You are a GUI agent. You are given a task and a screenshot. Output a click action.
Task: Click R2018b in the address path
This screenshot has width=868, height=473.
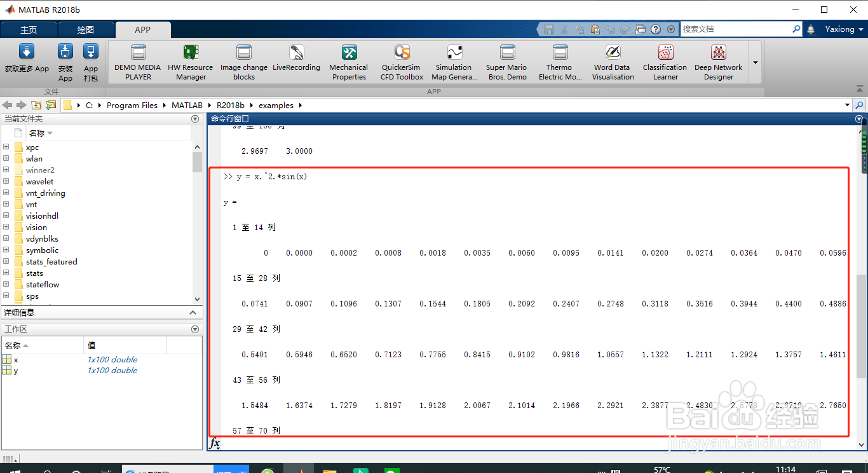[x=230, y=105]
